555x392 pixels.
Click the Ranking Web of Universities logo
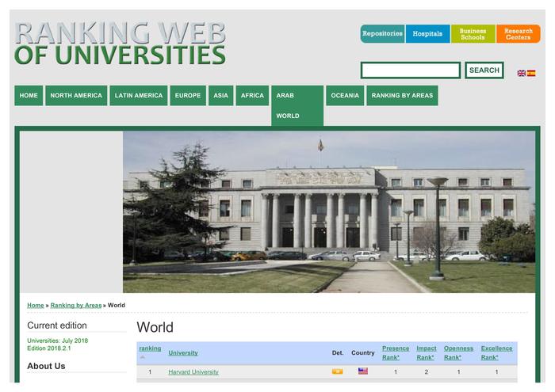coord(120,44)
